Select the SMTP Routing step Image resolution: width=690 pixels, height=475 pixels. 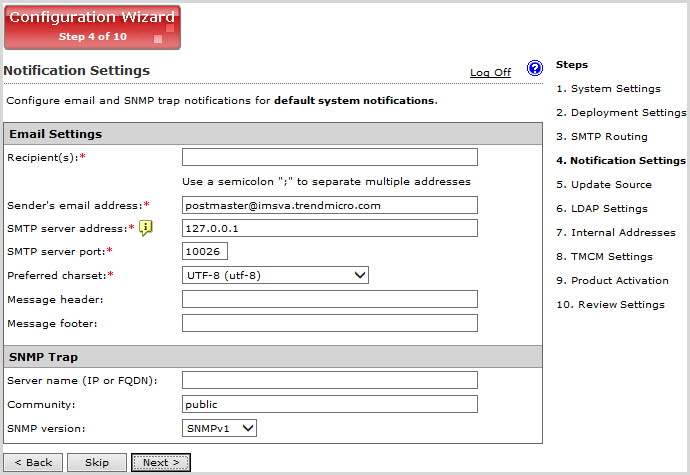coord(609,137)
